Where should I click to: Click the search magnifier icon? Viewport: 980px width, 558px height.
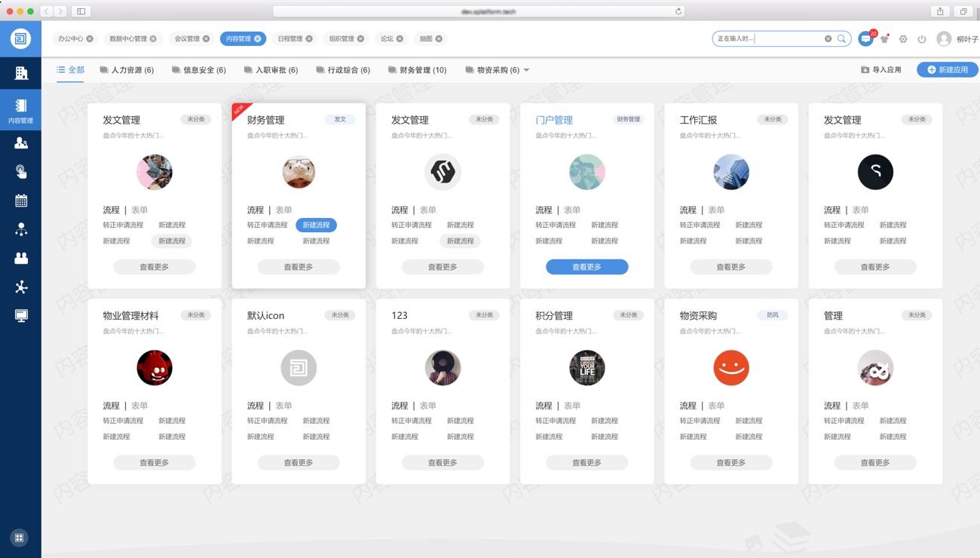(842, 38)
